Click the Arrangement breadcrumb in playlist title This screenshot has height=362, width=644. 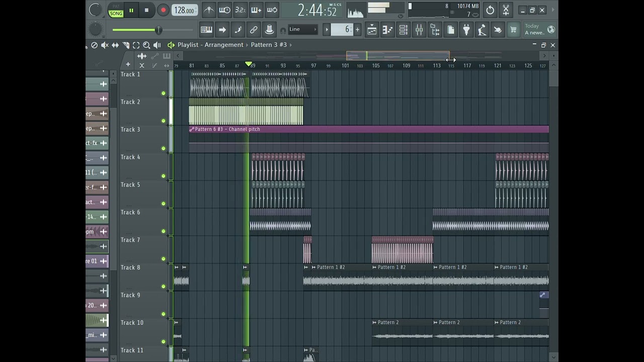point(224,45)
